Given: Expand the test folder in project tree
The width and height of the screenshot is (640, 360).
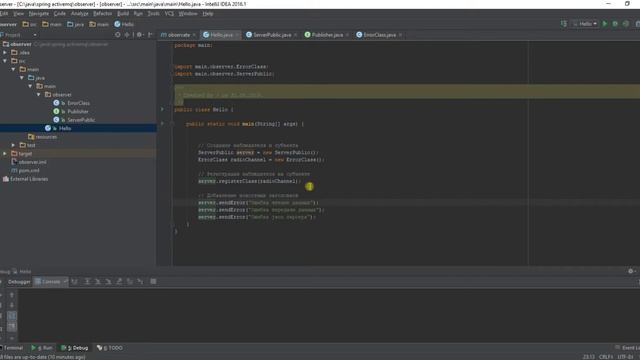Looking at the screenshot, I should coord(13,145).
